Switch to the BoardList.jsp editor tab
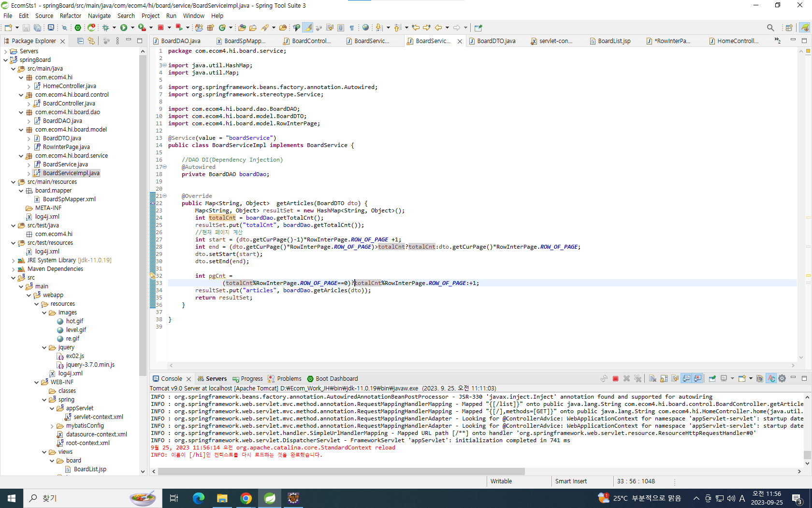Screen dimensions: 812x508 click(x=614, y=41)
